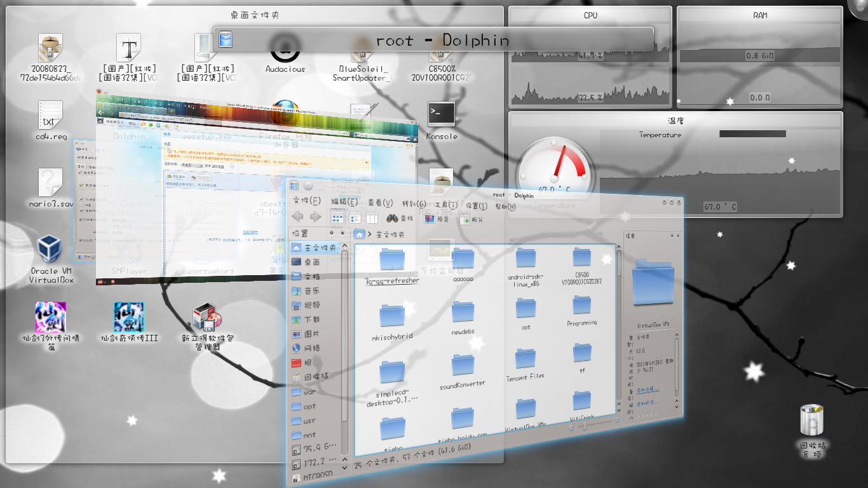Open the 转到(G) menu
The width and height of the screenshot is (868, 488).
414,204
